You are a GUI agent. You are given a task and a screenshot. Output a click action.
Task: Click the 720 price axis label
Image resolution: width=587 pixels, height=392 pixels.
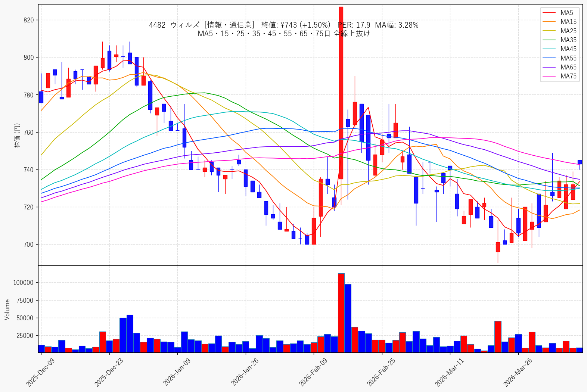pos(29,207)
